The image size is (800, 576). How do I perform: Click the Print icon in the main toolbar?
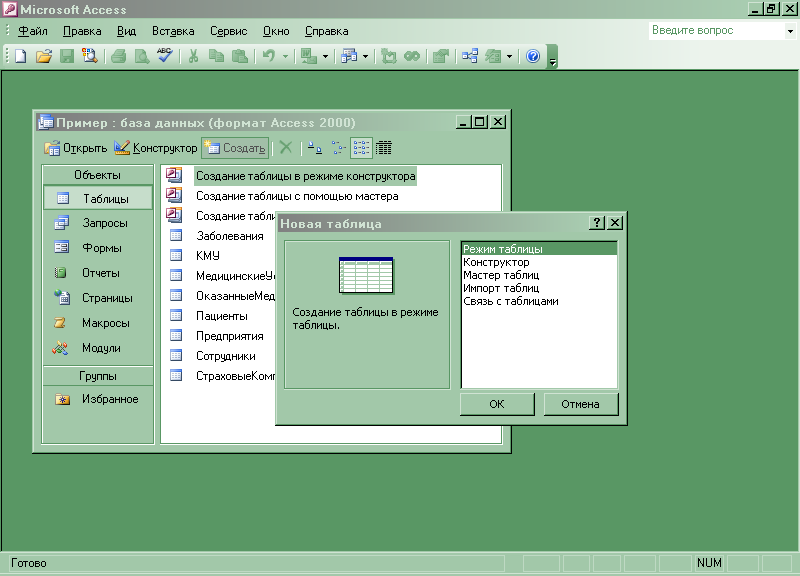coord(119,56)
